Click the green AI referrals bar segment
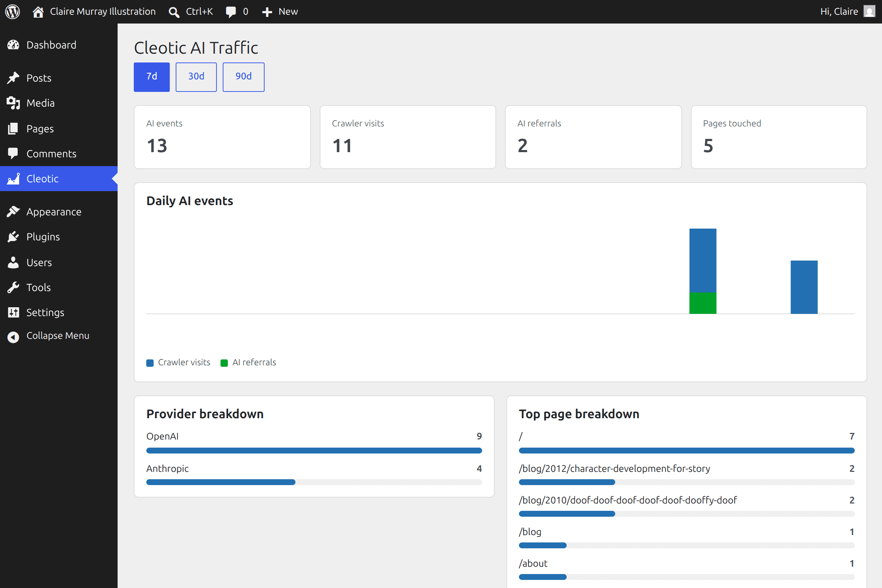Viewport: 882px width, 588px height. coord(703,303)
